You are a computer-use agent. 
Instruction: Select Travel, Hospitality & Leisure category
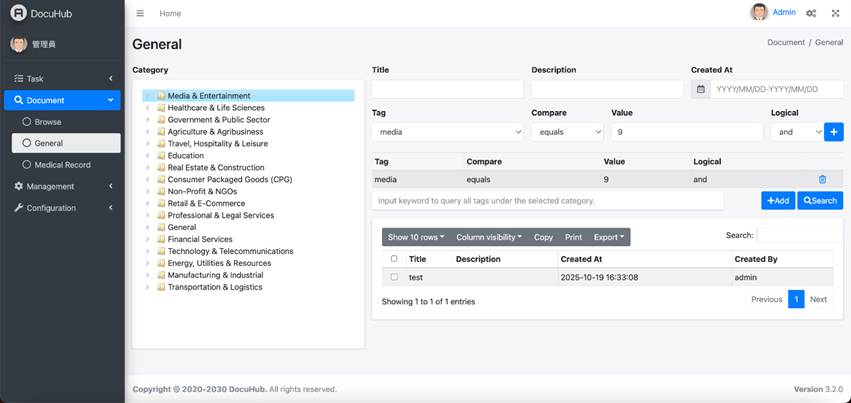[x=218, y=143]
